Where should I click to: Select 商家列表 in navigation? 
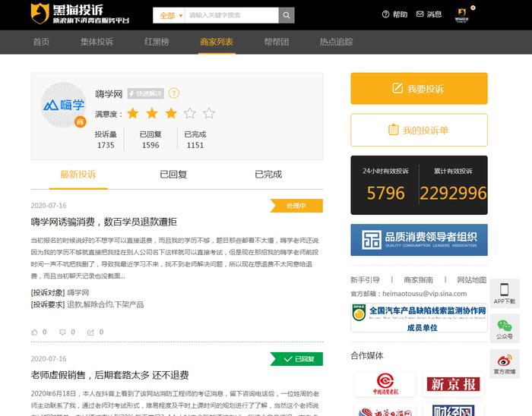pyautogui.click(x=217, y=42)
